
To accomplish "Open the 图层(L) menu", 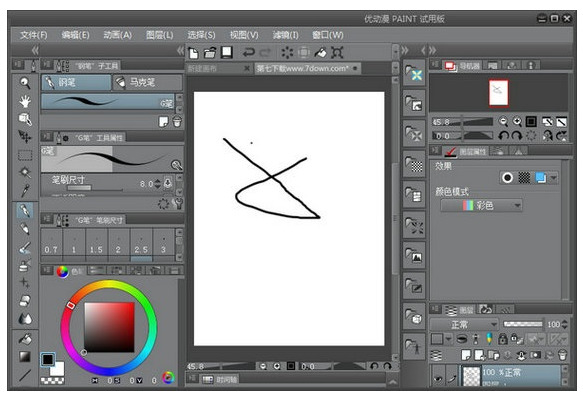I will [x=160, y=35].
